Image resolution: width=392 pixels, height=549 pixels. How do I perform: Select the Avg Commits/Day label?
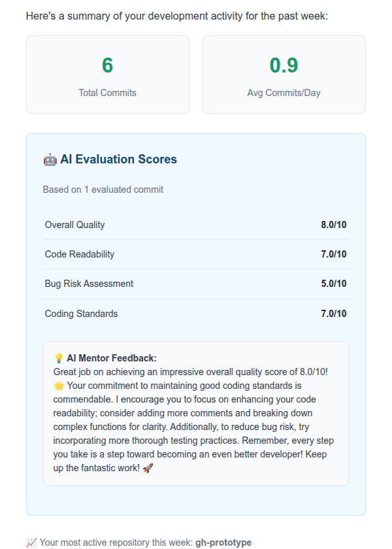[284, 93]
